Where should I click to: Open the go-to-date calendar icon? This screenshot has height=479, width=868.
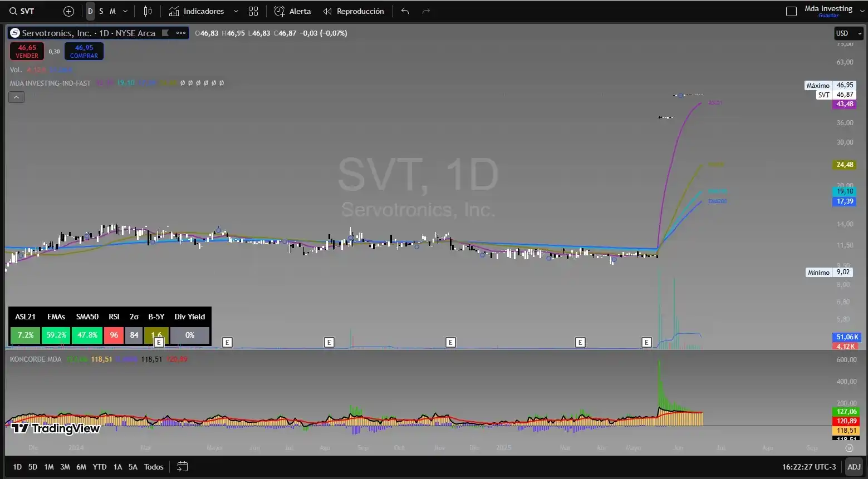(x=183, y=467)
